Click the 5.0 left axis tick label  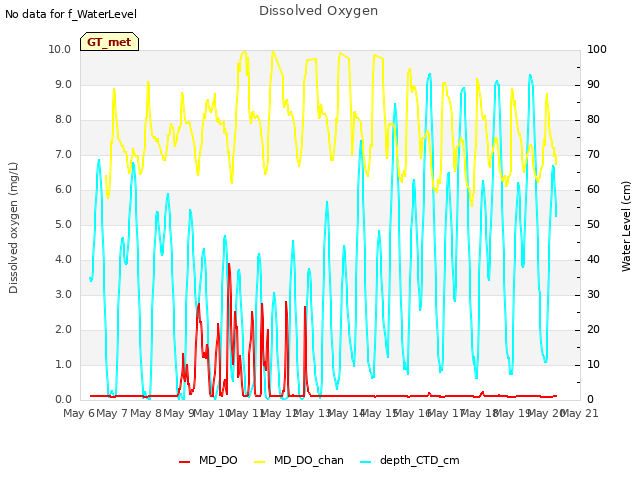click(x=63, y=224)
